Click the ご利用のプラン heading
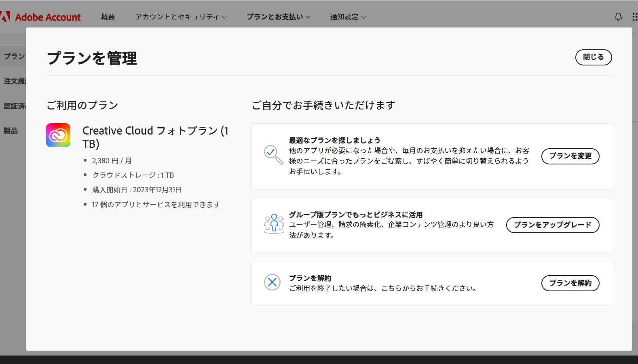Image resolution: width=638 pixels, height=364 pixels. [82, 105]
